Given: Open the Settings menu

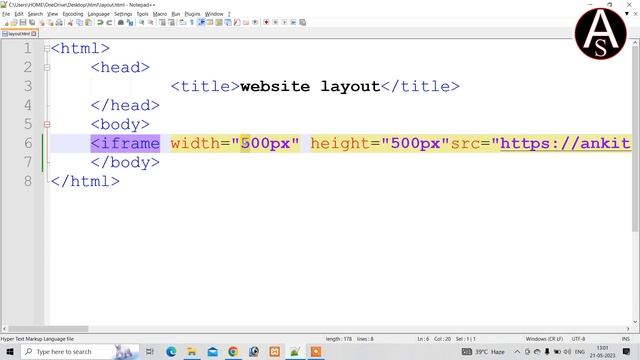Looking at the screenshot, I should tap(123, 14).
